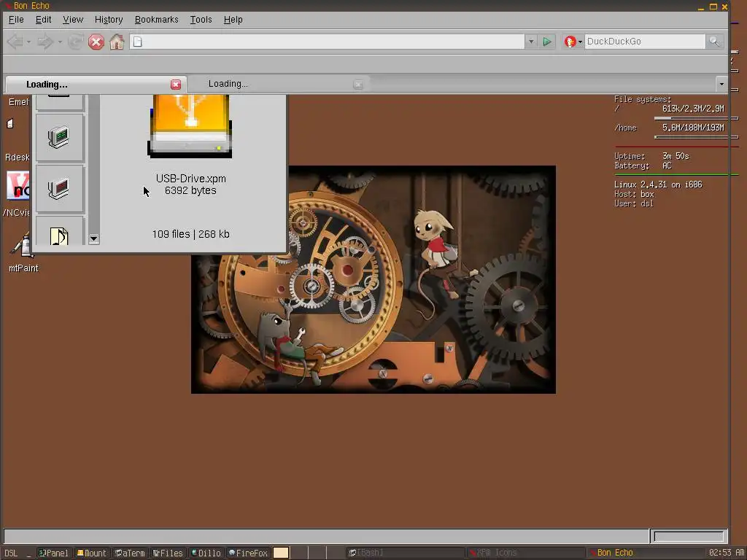Click the USB-Drive.xpm file name
Viewport: 747px width, 560px height.
pyautogui.click(x=190, y=179)
